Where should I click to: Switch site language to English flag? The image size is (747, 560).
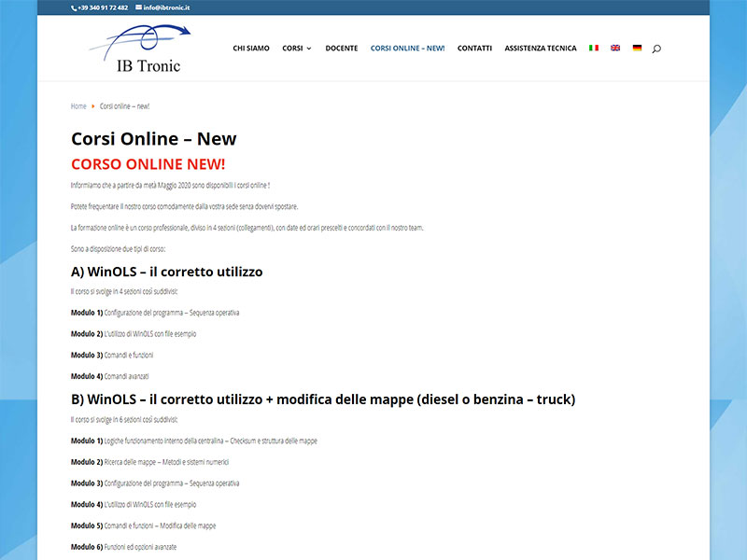click(615, 49)
